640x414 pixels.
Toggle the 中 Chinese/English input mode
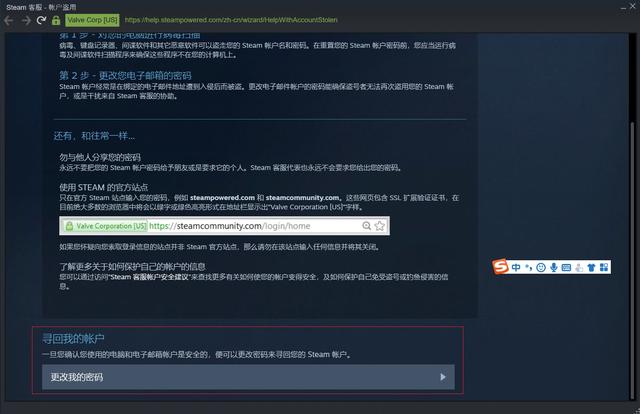[x=516, y=267]
